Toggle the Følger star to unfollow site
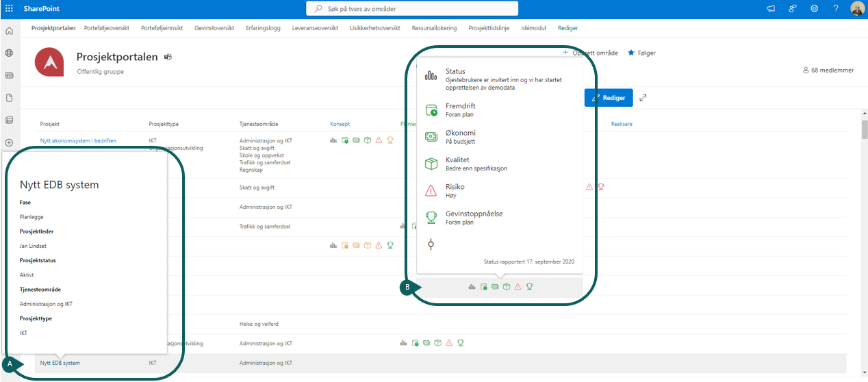 click(x=631, y=53)
